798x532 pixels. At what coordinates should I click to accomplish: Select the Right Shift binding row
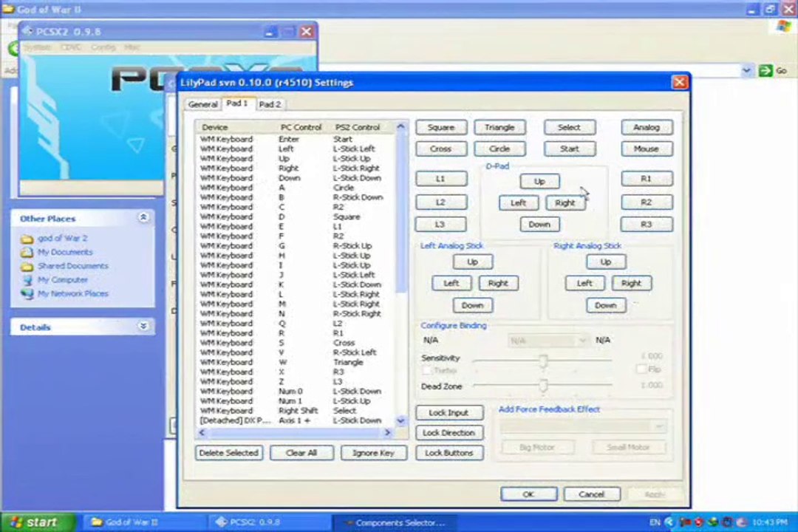[x=295, y=410]
